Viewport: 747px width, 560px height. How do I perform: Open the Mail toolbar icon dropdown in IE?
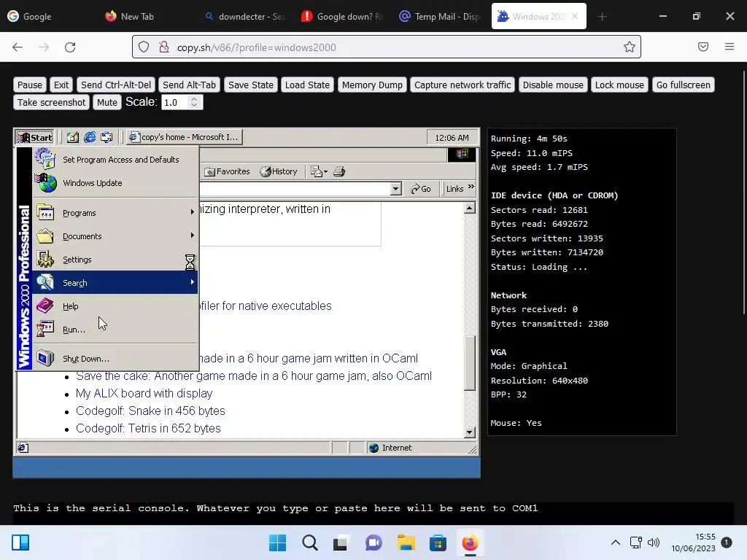click(x=319, y=171)
